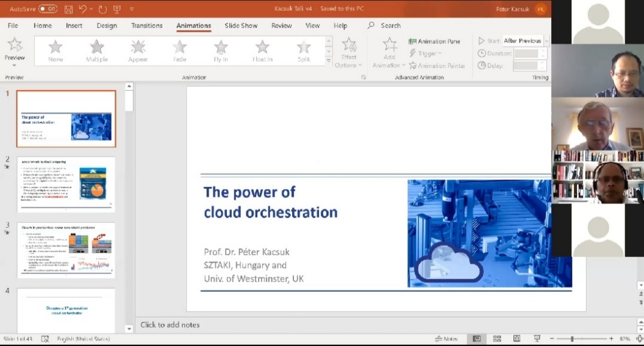Open the Review tab
The width and height of the screenshot is (644, 346).
point(281,26)
